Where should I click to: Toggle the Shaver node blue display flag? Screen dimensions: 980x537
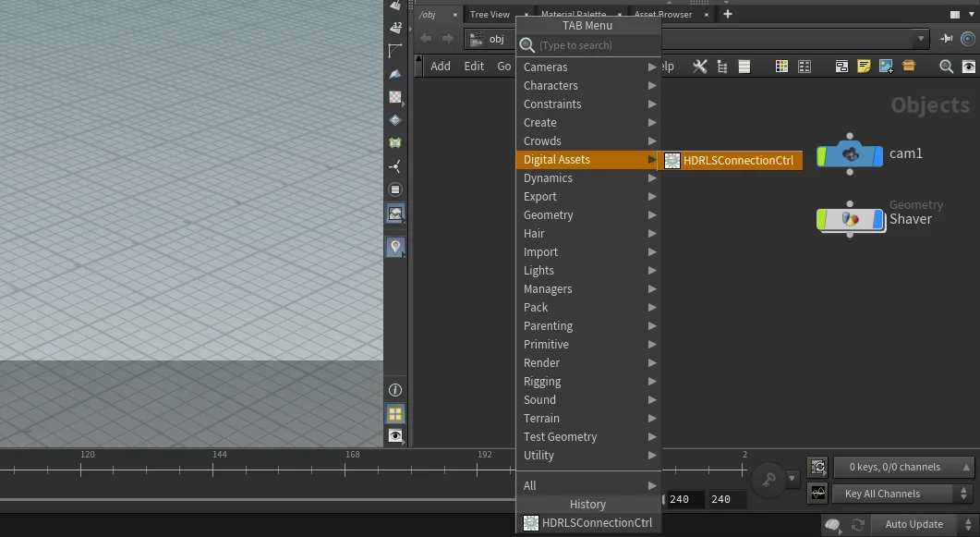pos(878,219)
